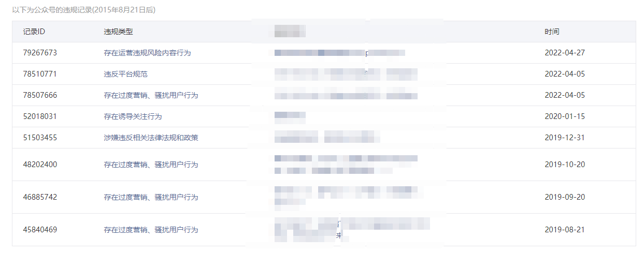Image resolution: width=644 pixels, height=268 pixels.
Task: Select the date 2019-08-21
Action: point(565,230)
